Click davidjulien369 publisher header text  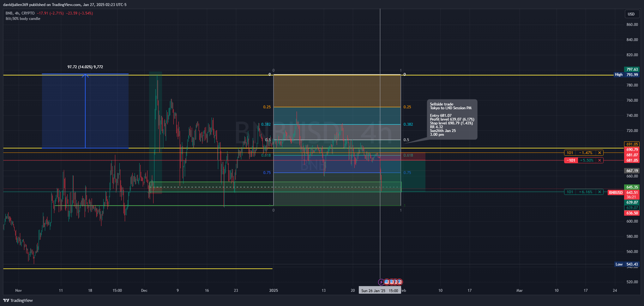click(65, 5)
